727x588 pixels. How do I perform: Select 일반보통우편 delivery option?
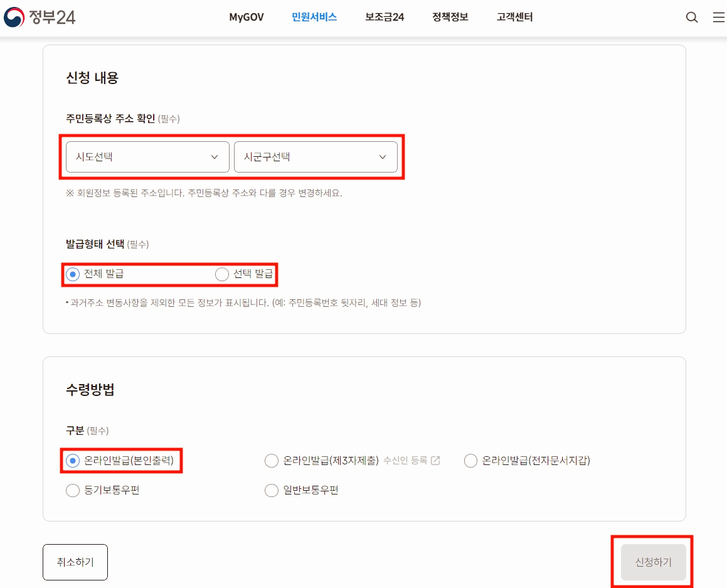click(x=272, y=490)
